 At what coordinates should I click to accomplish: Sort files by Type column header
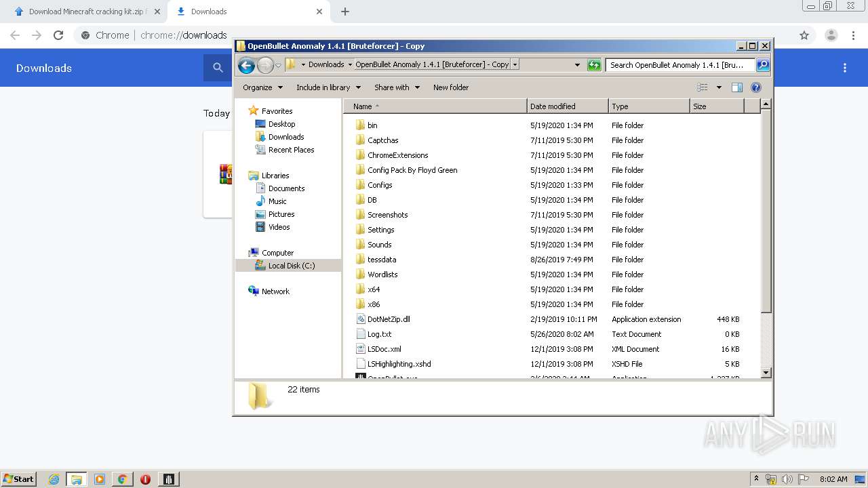coord(649,106)
